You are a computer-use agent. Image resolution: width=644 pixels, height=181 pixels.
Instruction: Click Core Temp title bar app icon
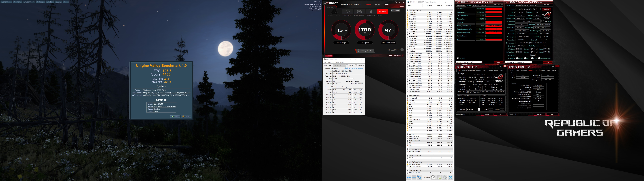[x=325, y=59]
